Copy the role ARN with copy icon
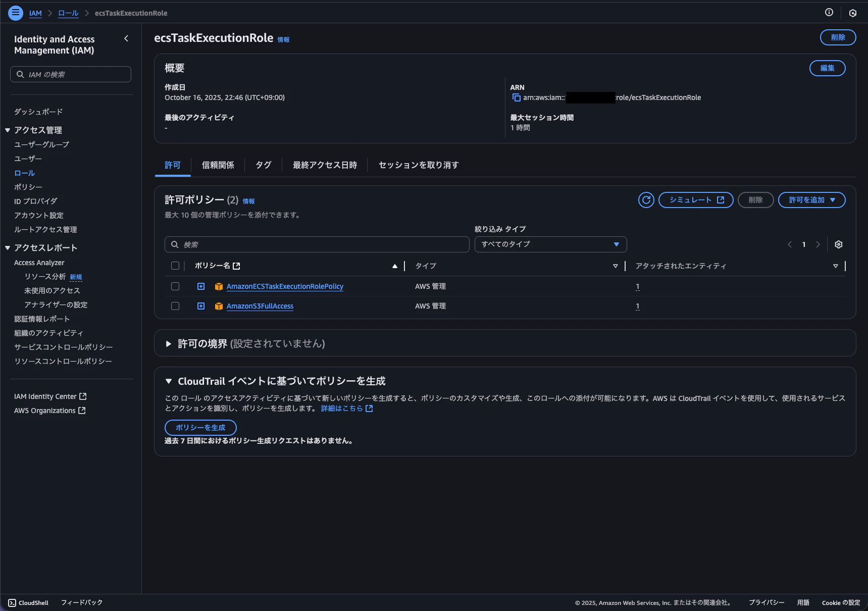 click(x=516, y=97)
